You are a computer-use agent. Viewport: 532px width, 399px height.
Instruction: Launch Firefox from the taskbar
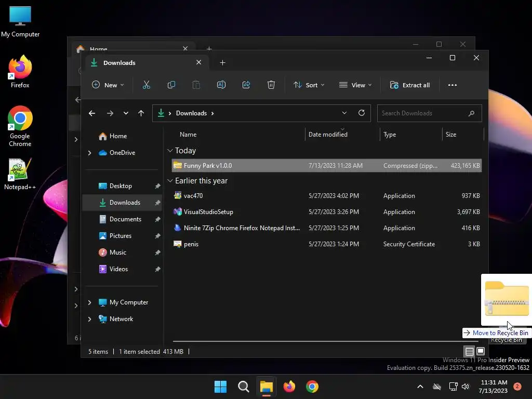pos(289,387)
